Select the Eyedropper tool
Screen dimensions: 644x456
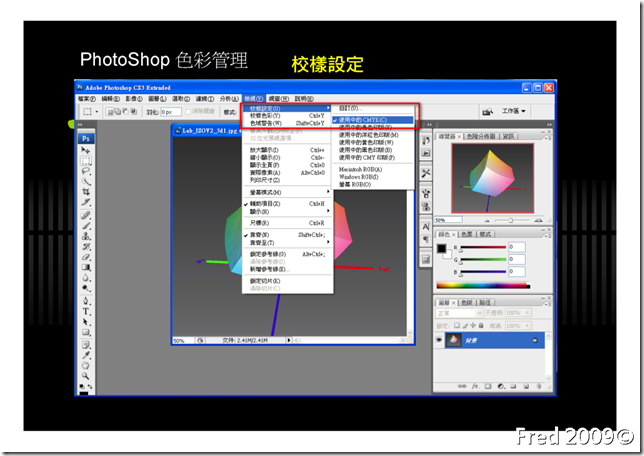point(86,355)
